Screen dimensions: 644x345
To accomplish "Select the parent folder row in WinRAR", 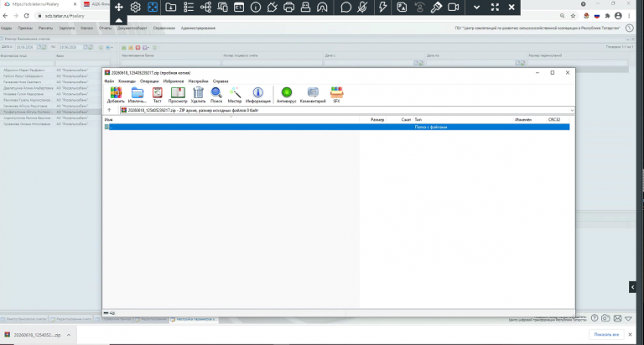I will (x=336, y=127).
